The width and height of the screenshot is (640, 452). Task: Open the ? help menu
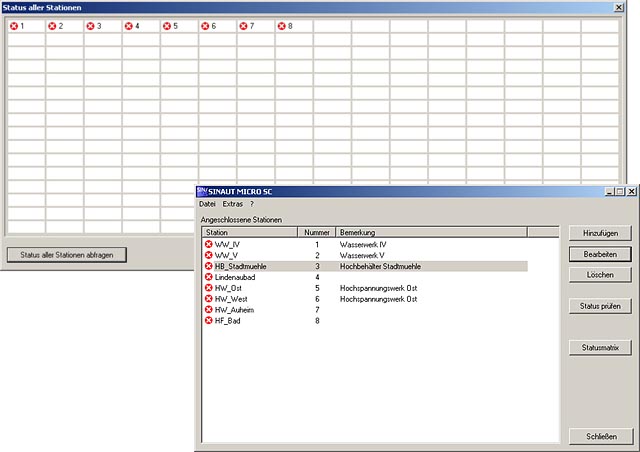click(x=252, y=204)
